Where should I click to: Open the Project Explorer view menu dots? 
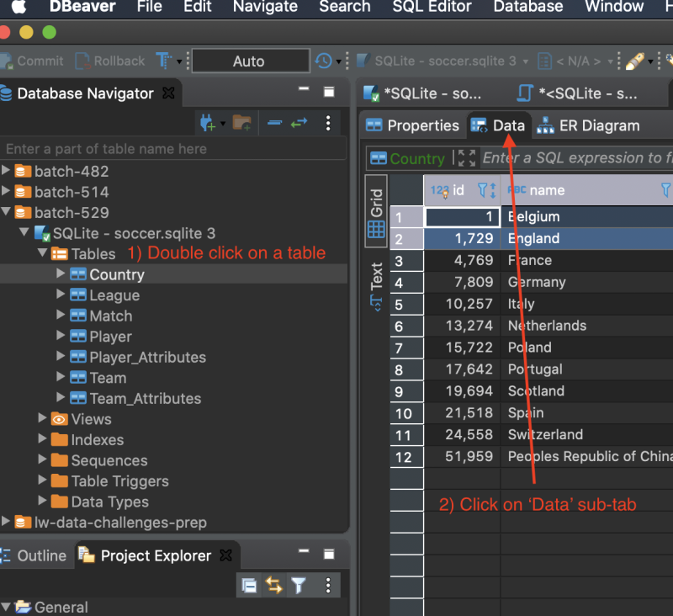328,585
